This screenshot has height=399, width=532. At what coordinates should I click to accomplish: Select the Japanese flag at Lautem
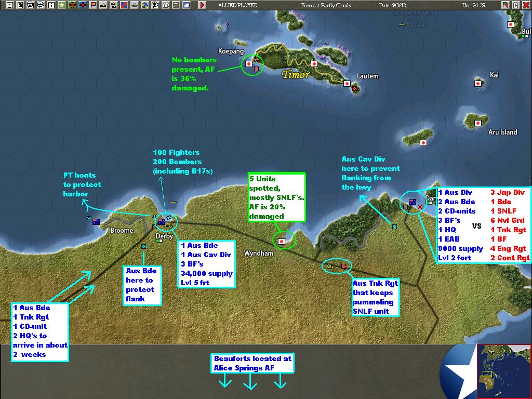347,84
